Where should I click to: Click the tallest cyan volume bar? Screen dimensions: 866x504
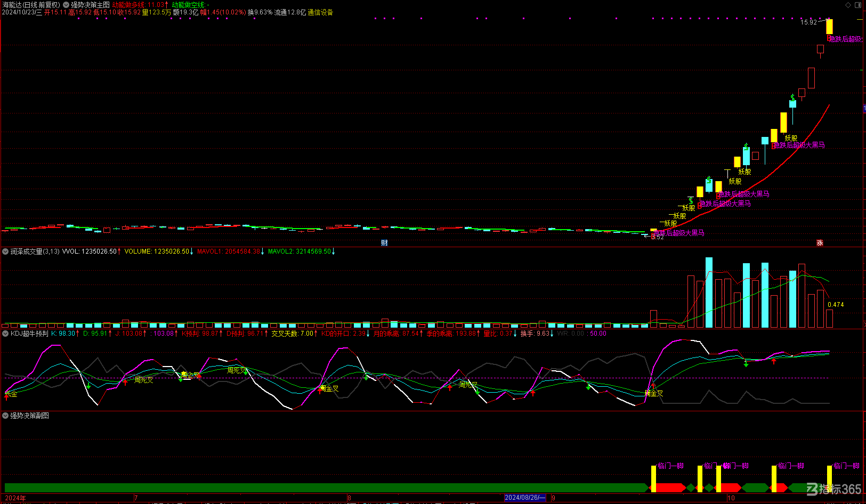[709, 292]
